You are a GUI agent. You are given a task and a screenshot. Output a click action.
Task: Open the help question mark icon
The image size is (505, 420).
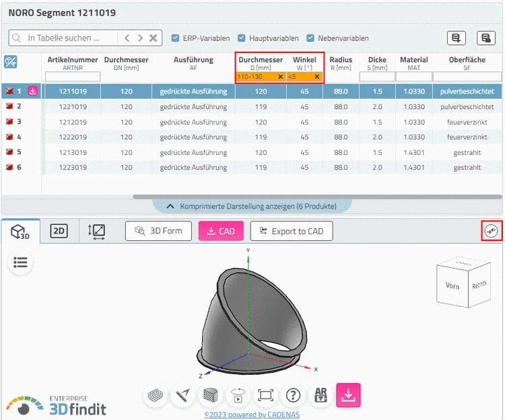click(293, 395)
